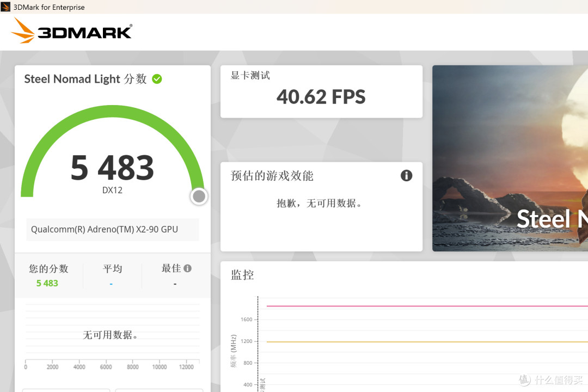The image size is (588, 392).
Task: Click the 5 483 score number in the gauge
Action: point(112,168)
